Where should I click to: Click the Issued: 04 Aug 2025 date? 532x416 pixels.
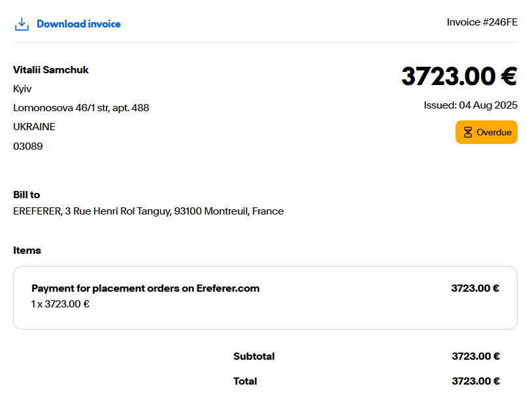tap(471, 105)
